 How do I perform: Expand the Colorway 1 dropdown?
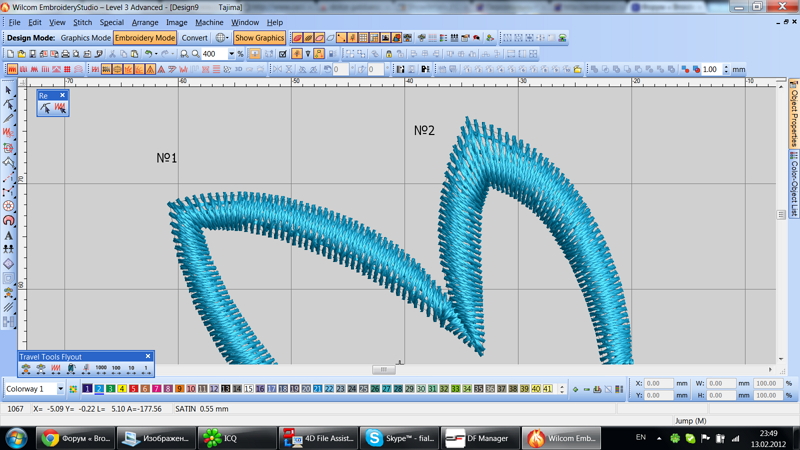(60, 389)
